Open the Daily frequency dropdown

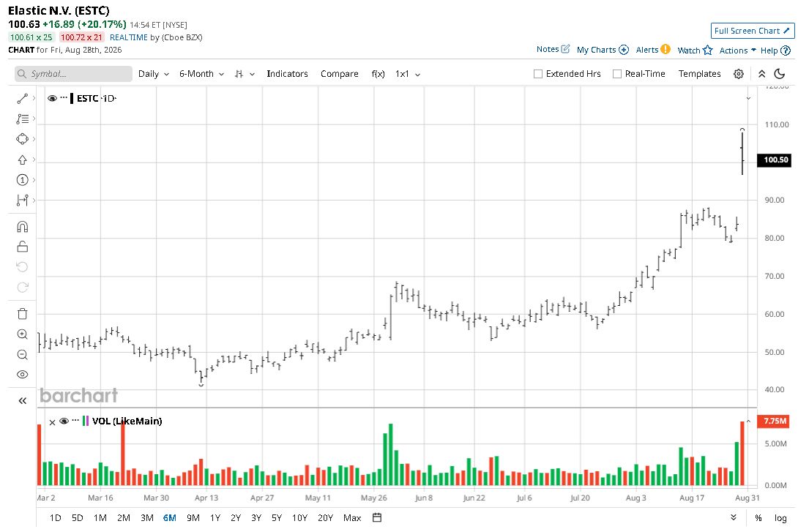(x=153, y=74)
